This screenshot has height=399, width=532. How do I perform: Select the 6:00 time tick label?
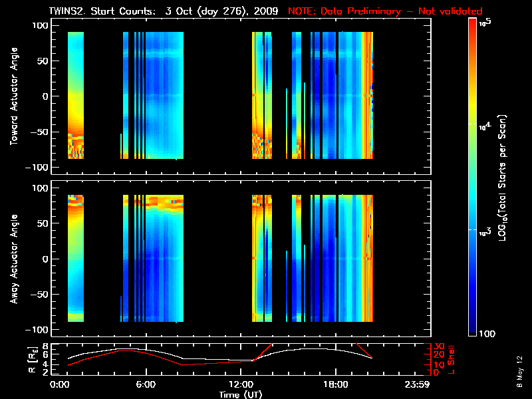coord(146,384)
